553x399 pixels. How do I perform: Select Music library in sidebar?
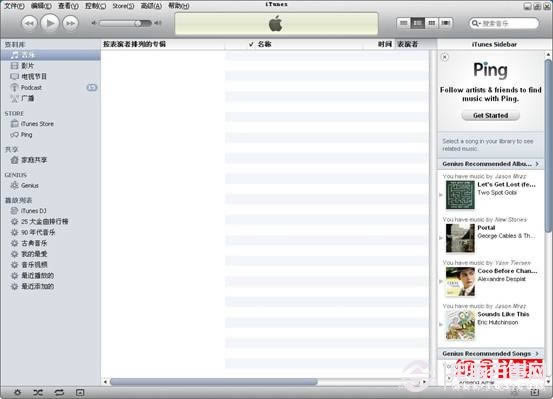pyautogui.click(x=50, y=55)
